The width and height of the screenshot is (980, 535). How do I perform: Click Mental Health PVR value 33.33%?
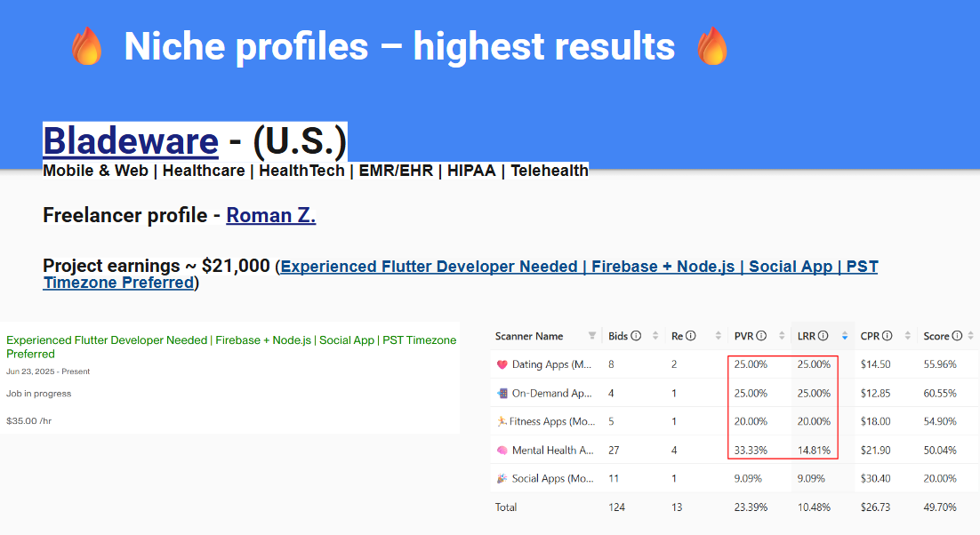751,450
